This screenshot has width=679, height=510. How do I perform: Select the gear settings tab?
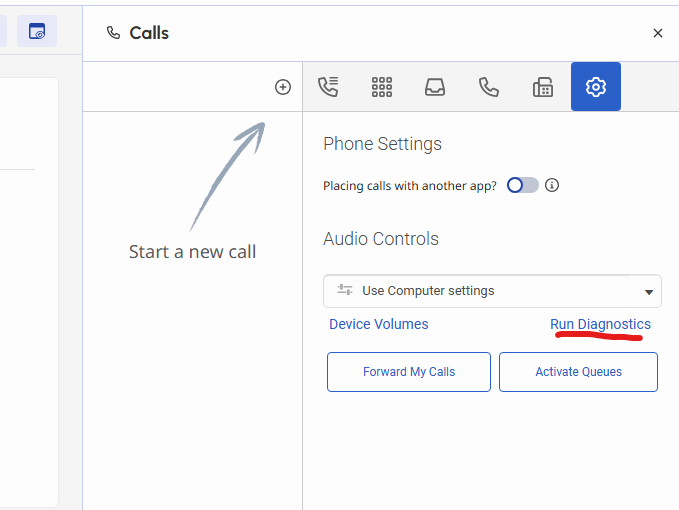pyautogui.click(x=596, y=87)
